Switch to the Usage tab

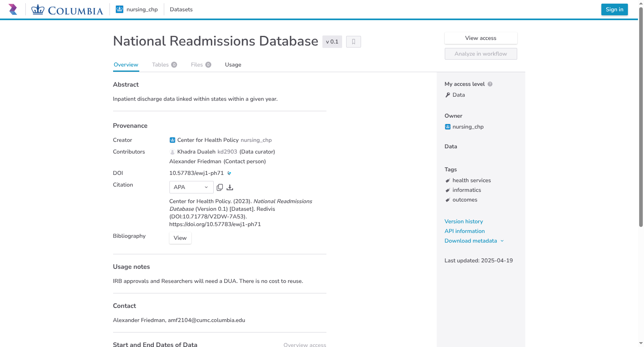233,65
